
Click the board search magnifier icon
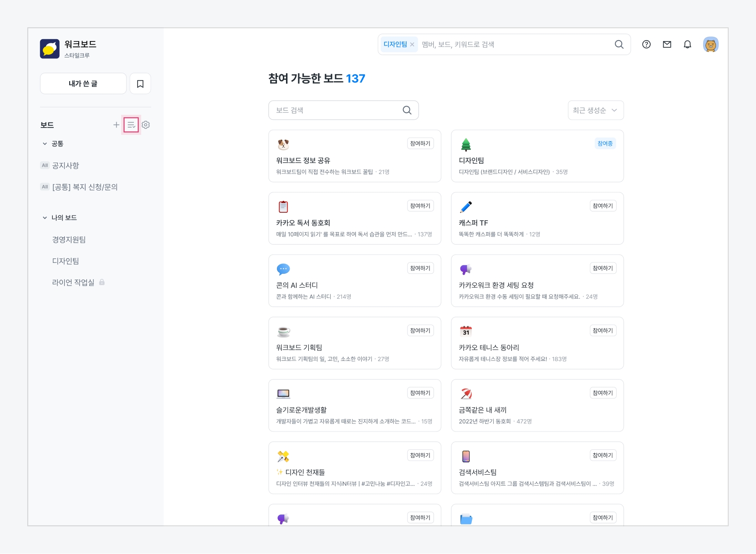[407, 110]
